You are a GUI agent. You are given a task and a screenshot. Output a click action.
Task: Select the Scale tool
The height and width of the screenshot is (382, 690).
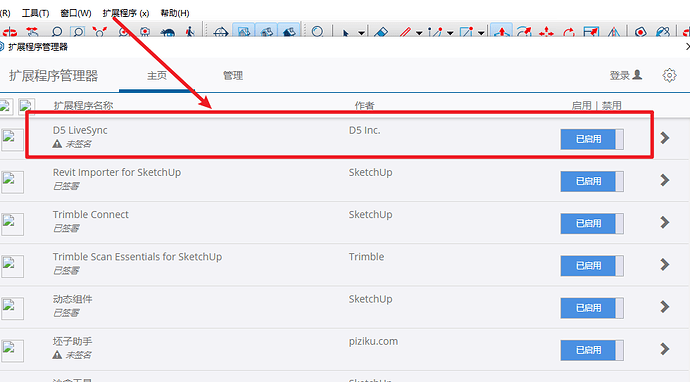[x=591, y=32]
